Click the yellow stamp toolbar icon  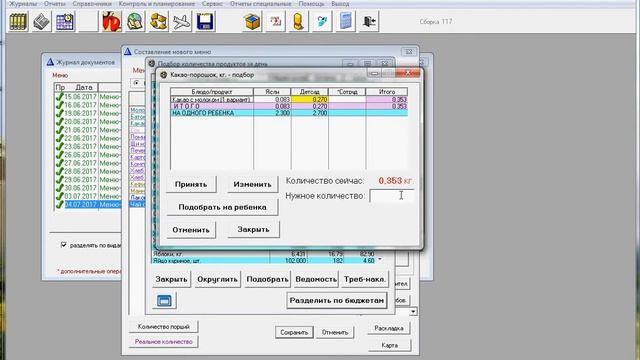pyautogui.click(x=298, y=21)
